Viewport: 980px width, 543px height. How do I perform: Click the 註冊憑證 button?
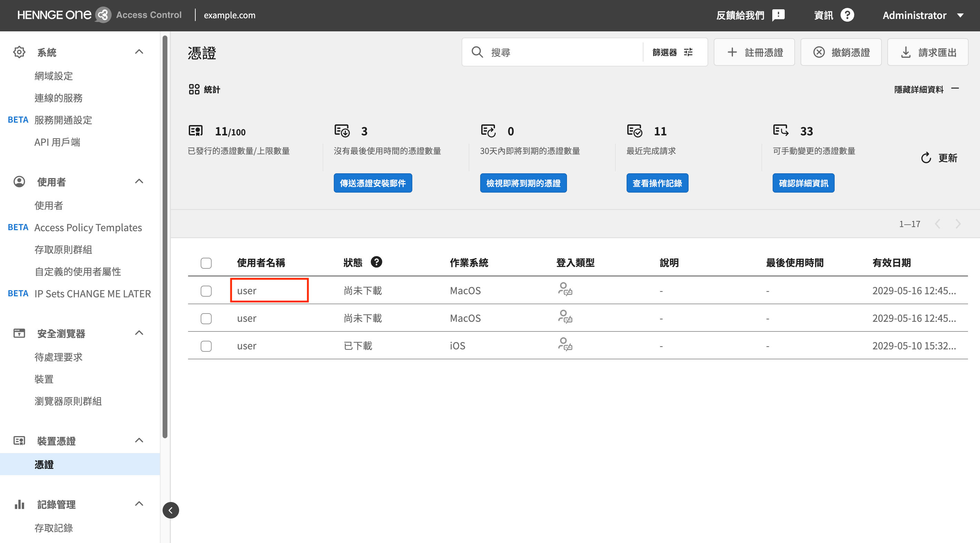pos(754,52)
